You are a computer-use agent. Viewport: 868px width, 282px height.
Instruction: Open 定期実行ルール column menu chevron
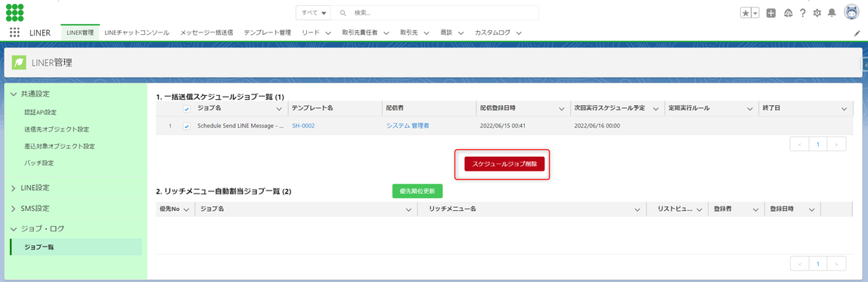[749, 109]
